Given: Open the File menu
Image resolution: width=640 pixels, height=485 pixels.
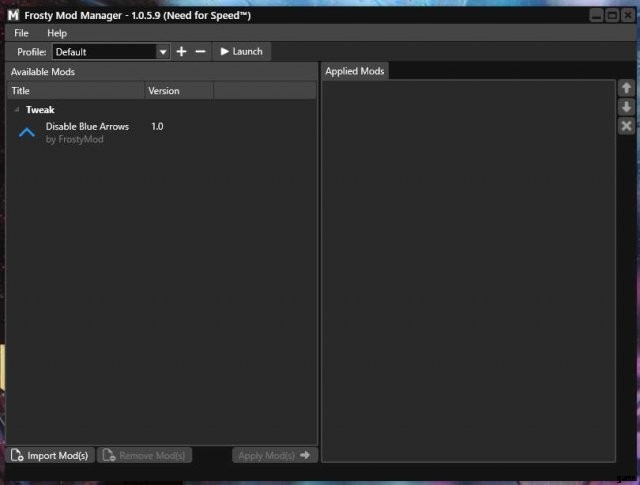Looking at the screenshot, I should click(22, 33).
